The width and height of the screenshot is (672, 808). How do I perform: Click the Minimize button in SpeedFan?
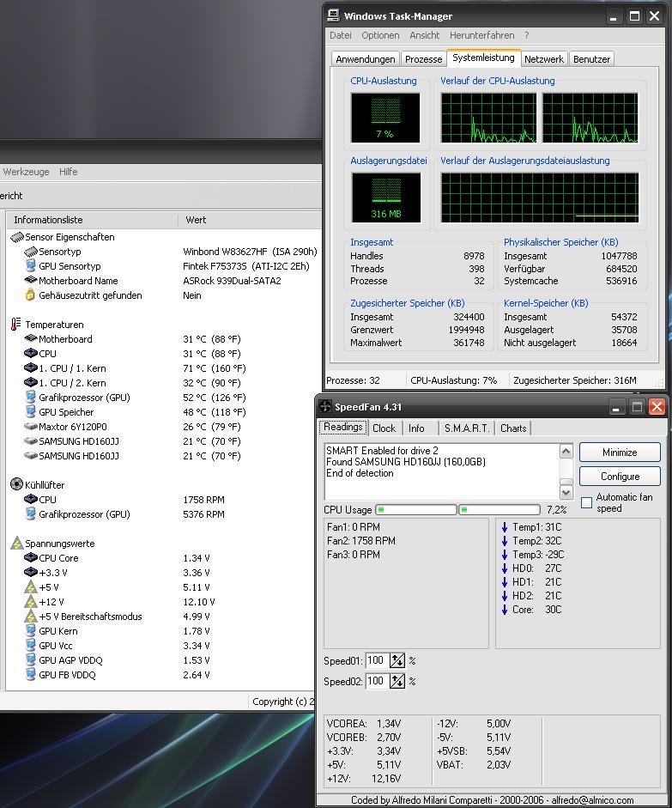(x=620, y=452)
